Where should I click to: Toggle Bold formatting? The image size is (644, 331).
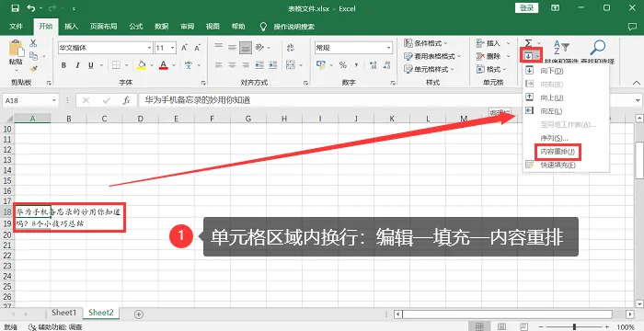click(x=63, y=65)
